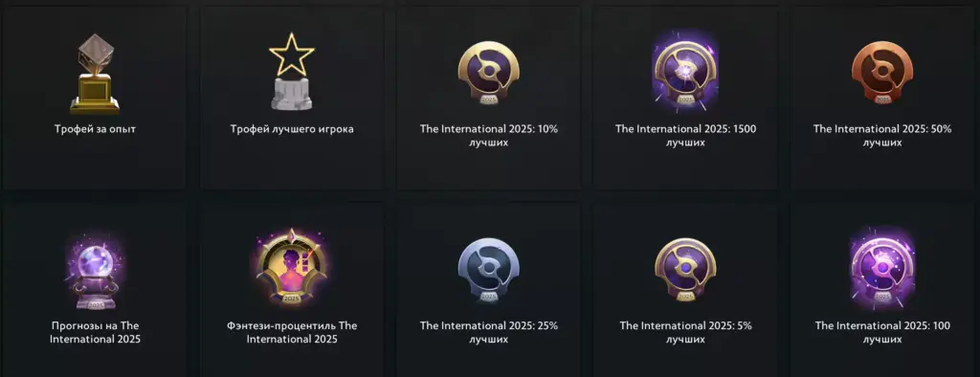The image size is (980, 377).
Task: Click the "Трофей лучшего игрока" label
Action: [x=292, y=129]
